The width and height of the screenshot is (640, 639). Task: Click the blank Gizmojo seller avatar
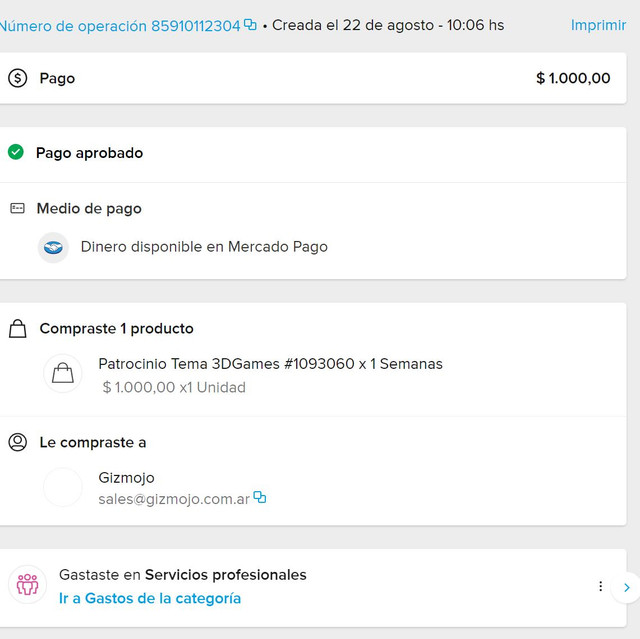(x=63, y=487)
